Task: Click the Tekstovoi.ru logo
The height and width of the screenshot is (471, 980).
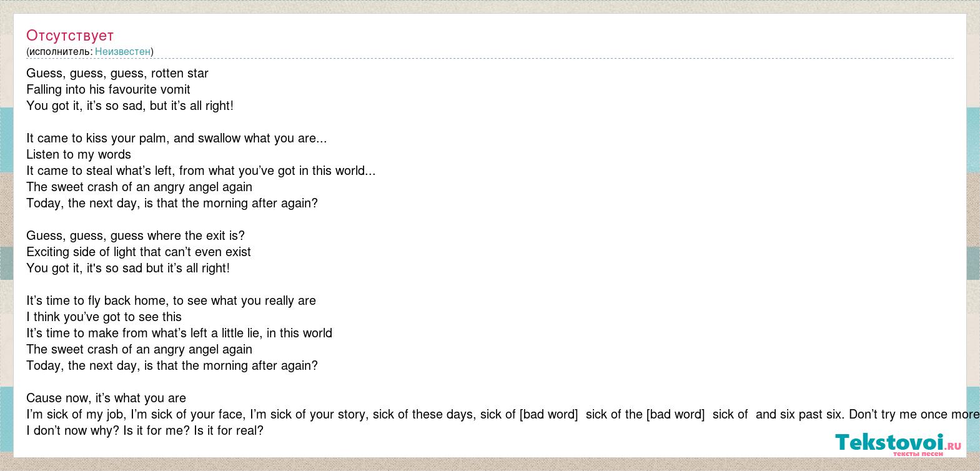Action: coord(898,444)
